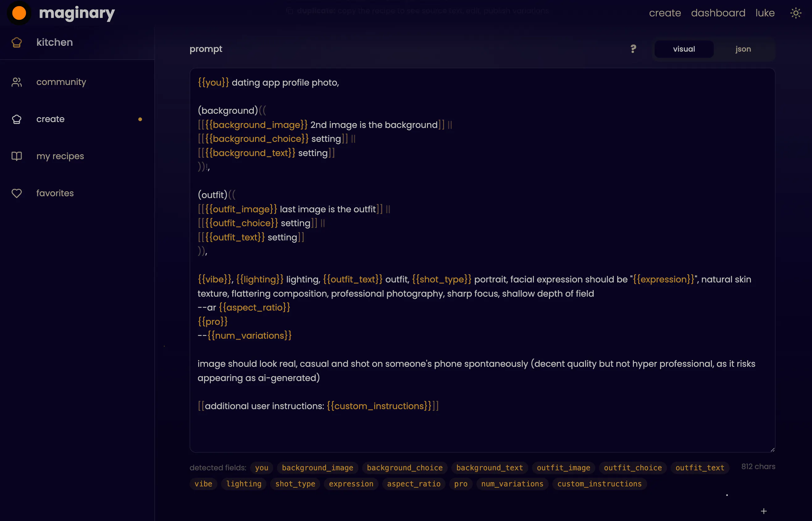This screenshot has width=812, height=521.
Task: Click the maginary brand name
Action: coord(77,13)
